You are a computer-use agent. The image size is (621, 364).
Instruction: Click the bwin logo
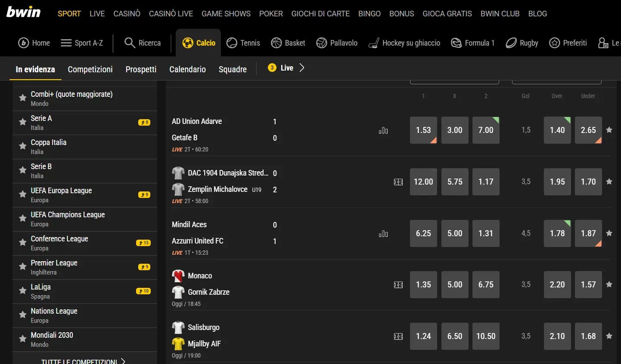click(24, 12)
